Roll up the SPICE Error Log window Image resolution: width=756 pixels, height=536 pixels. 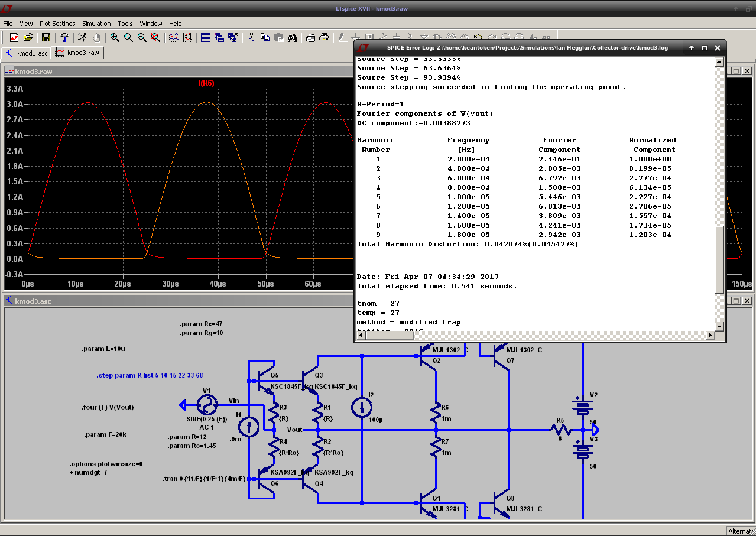coord(692,47)
